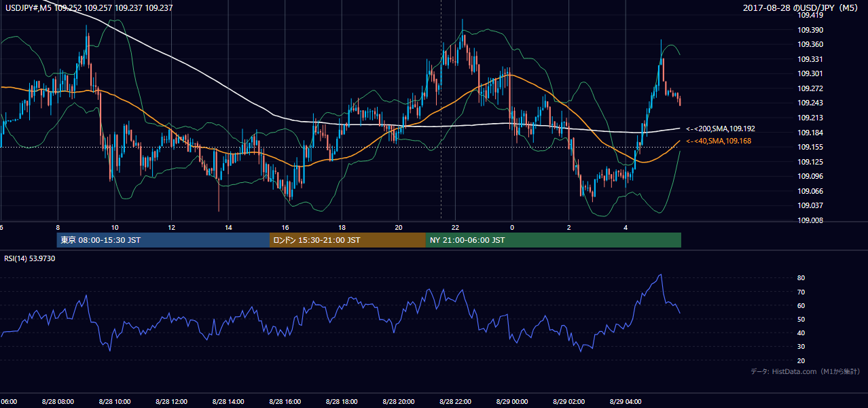Click the RSI scale value 70
The height and width of the screenshot is (408, 868).
tap(801, 292)
